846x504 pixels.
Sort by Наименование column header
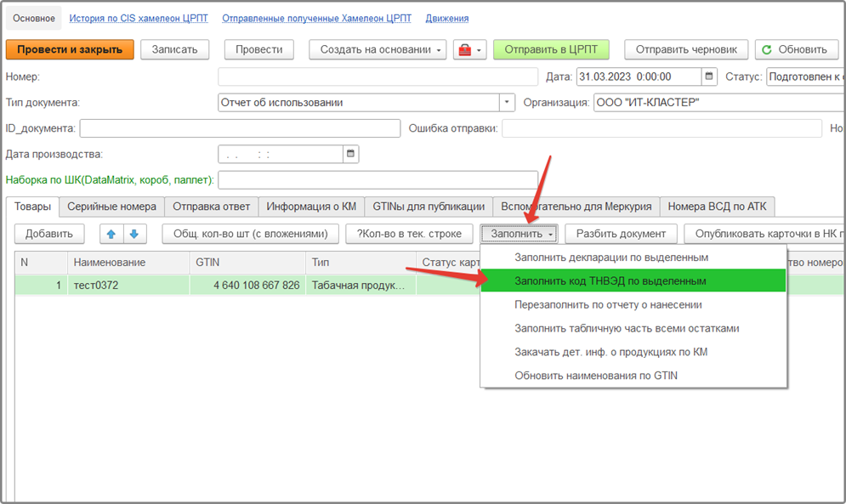click(x=128, y=263)
